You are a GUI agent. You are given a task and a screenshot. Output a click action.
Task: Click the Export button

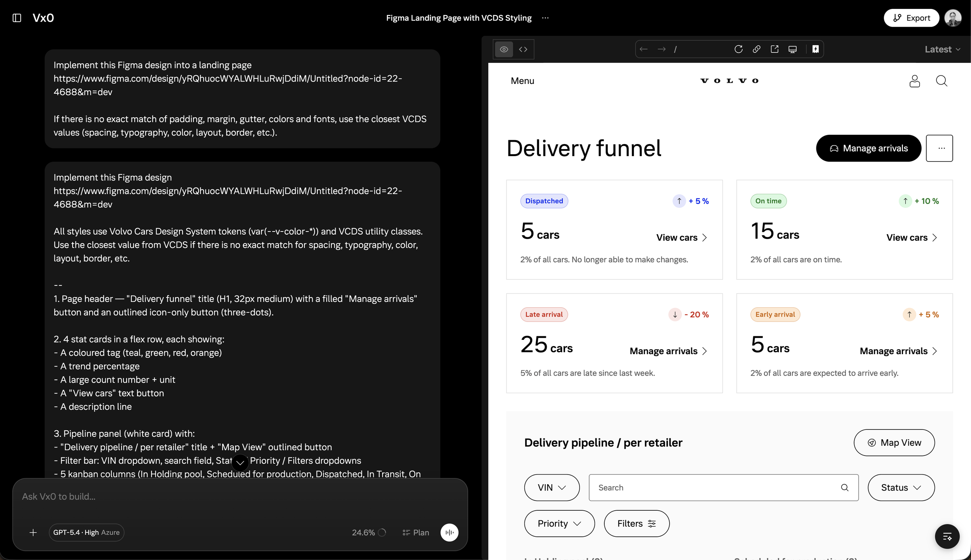pyautogui.click(x=911, y=18)
